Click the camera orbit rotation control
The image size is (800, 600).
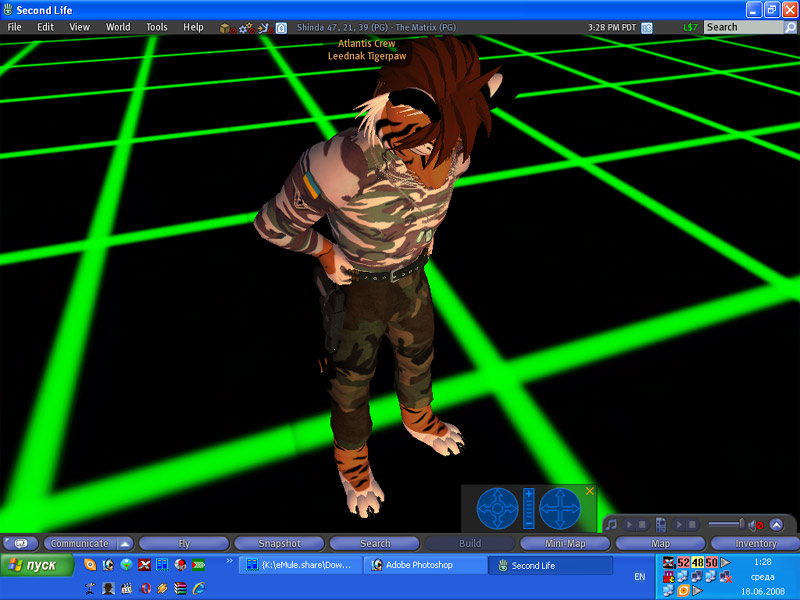click(x=497, y=509)
